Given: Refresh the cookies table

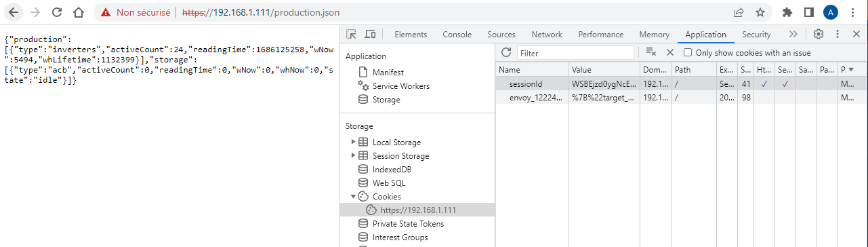Looking at the screenshot, I should tap(505, 52).
